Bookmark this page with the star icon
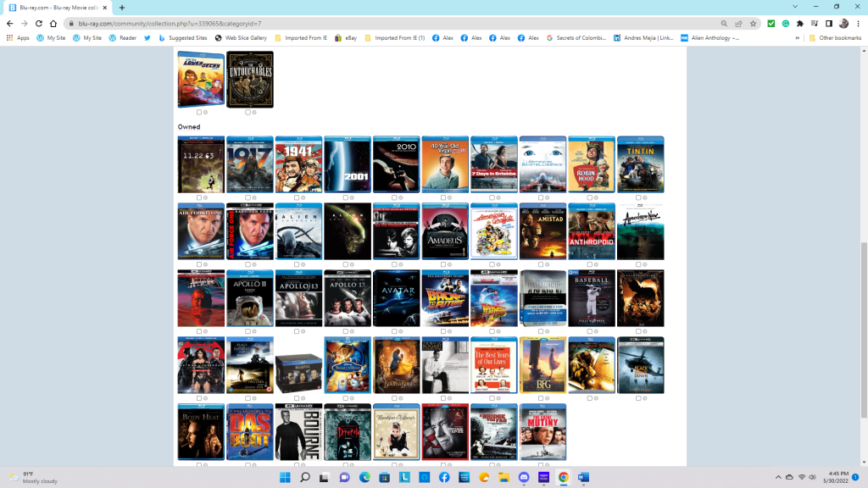Image resolution: width=868 pixels, height=488 pixels. pyautogui.click(x=753, y=24)
